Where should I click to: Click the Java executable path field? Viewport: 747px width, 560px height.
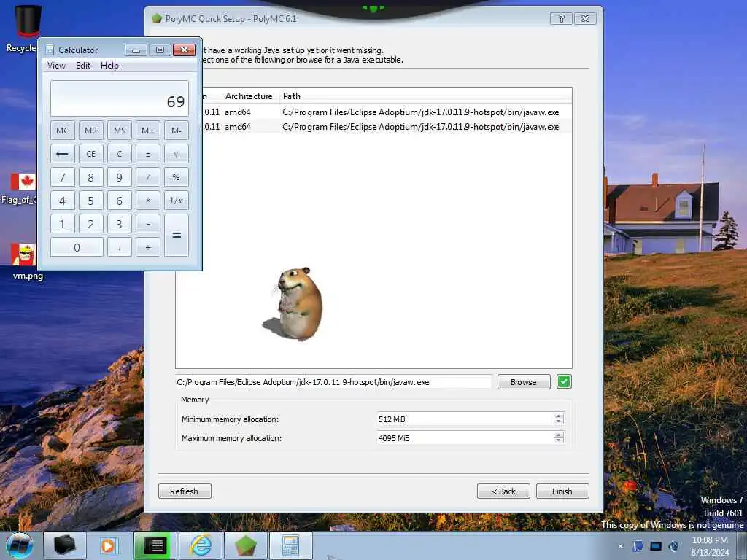click(x=333, y=382)
